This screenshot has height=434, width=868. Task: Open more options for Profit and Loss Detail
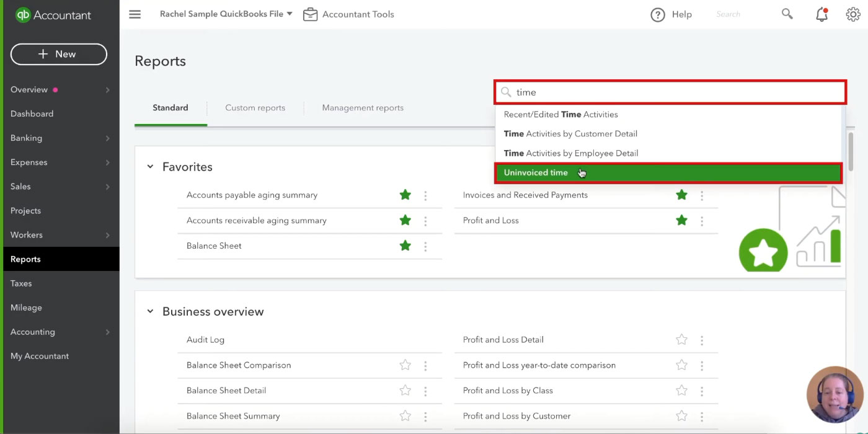click(702, 340)
